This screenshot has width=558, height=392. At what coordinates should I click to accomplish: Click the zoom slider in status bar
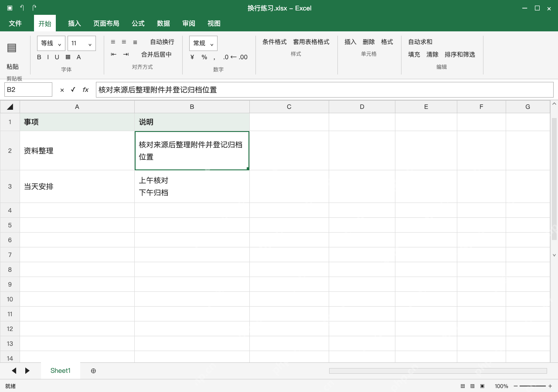click(533, 386)
